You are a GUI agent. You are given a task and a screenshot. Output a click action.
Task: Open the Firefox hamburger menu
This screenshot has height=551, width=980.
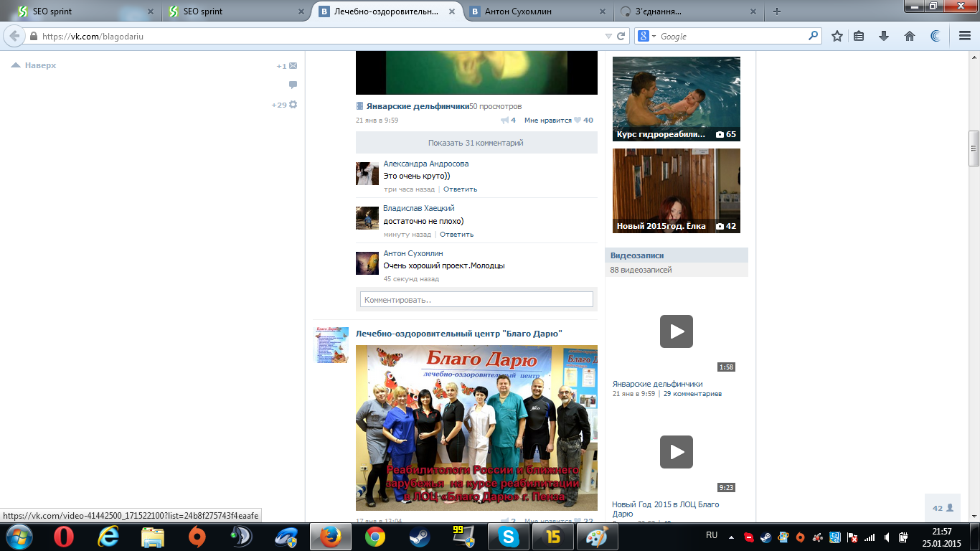click(965, 36)
